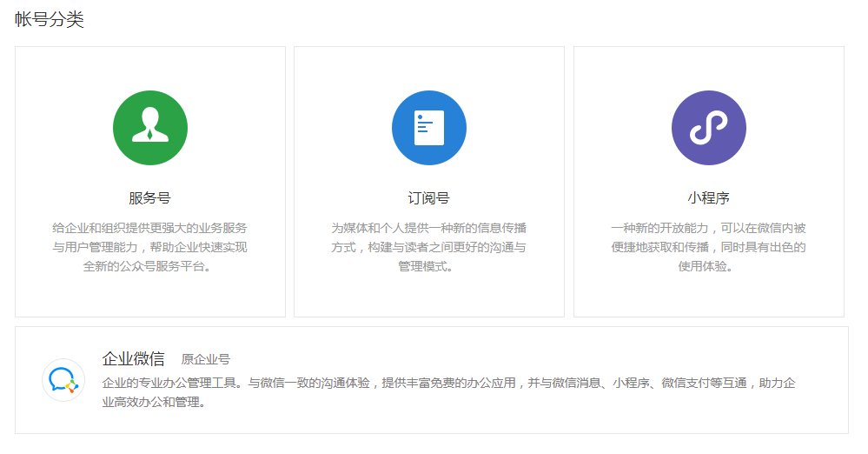Open the 订阅号 title link

click(429, 198)
